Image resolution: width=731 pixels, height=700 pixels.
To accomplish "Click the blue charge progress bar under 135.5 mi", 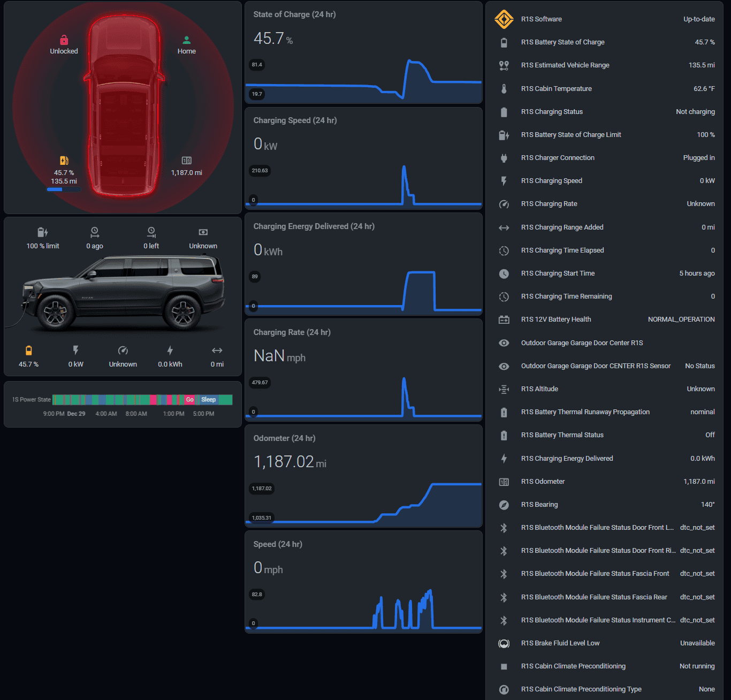I will tap(64, 189).
